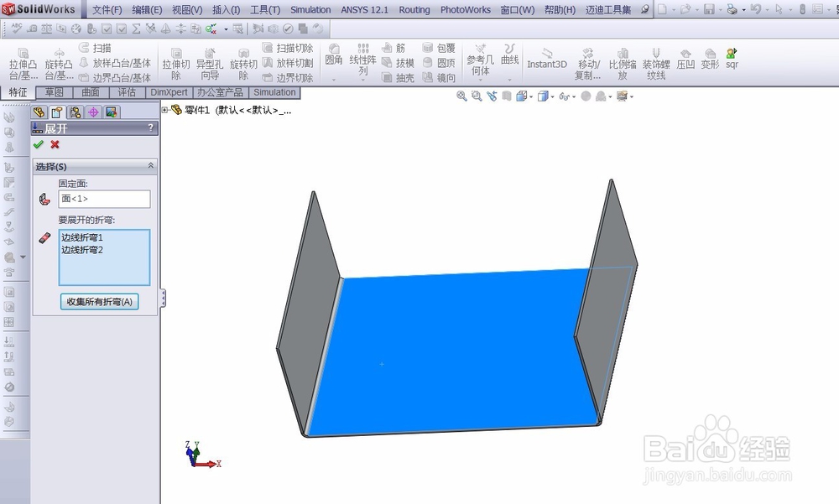Viewport: 839px width, 504px height.
Task: Click the 变形 deform tool
Action: click(710, 59)
